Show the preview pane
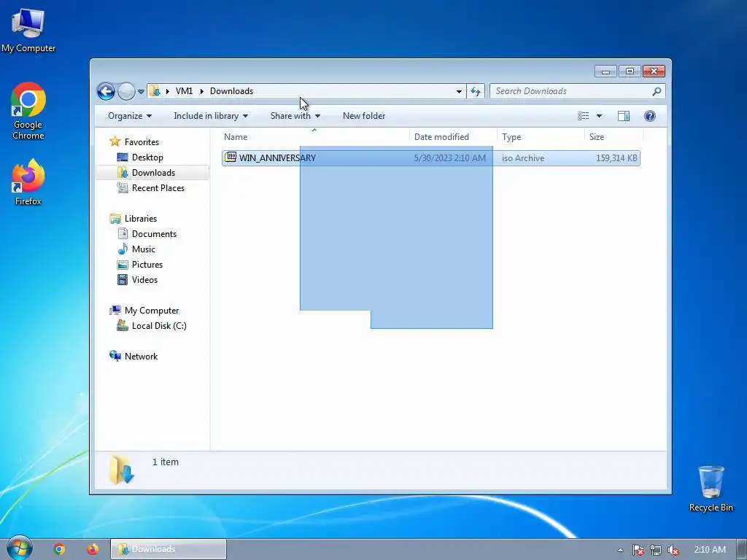 click(x=624, y=116)
